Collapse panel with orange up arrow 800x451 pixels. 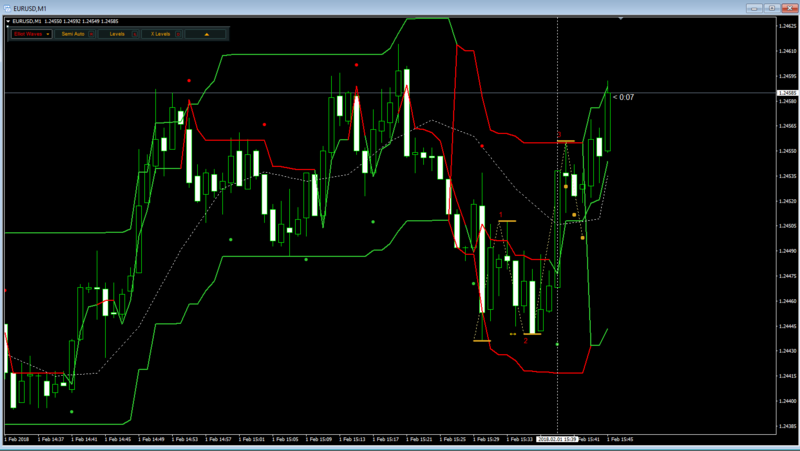[x=206, y=34]
